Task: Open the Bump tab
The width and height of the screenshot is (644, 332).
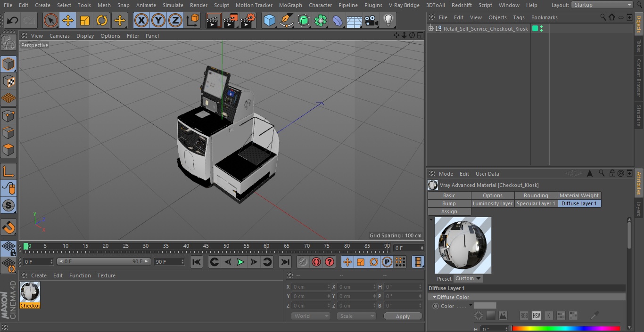Action: (449, 203)
